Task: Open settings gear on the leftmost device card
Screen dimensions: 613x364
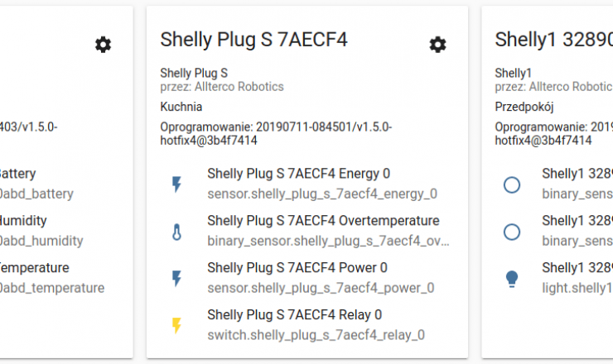Action: pos(104,45)
